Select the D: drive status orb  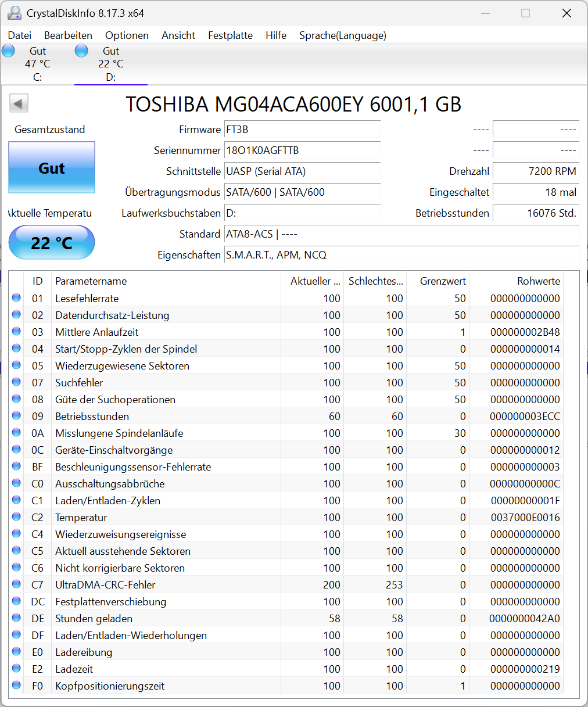pos(82,51)
